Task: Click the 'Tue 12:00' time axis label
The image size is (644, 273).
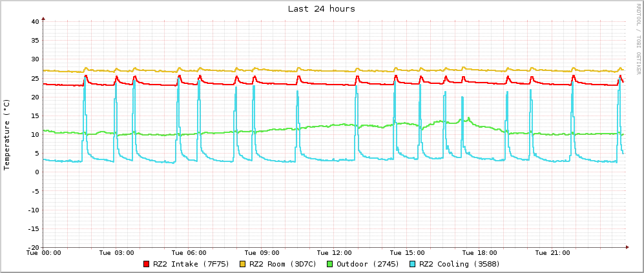Action: click(335, 253)
